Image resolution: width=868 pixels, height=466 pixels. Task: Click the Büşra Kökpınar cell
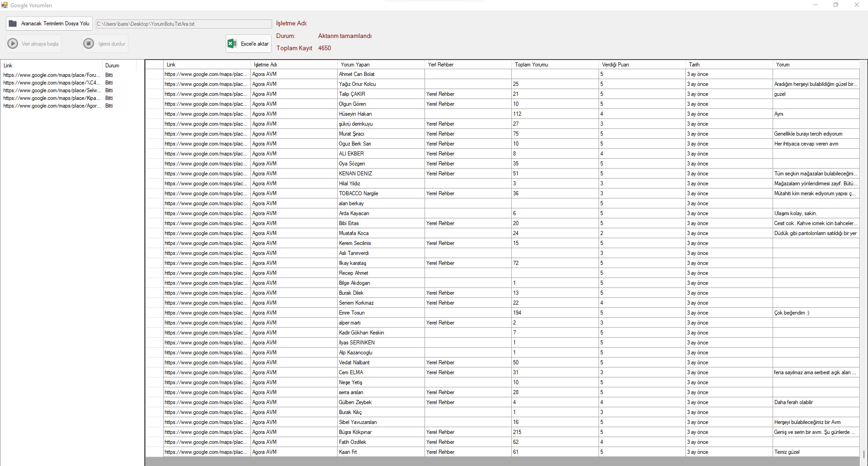click(x=381, y=432)
